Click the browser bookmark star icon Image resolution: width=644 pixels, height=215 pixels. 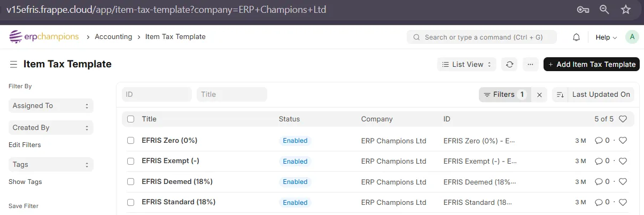626,10
